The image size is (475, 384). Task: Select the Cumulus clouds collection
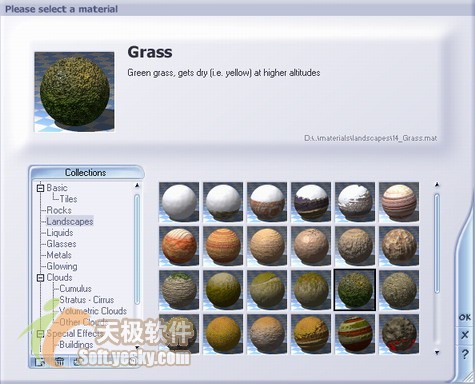(x=75, y=289)
